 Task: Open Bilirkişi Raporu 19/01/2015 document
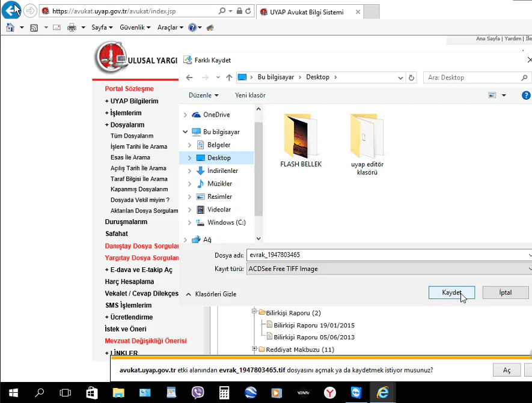point(314,326)
